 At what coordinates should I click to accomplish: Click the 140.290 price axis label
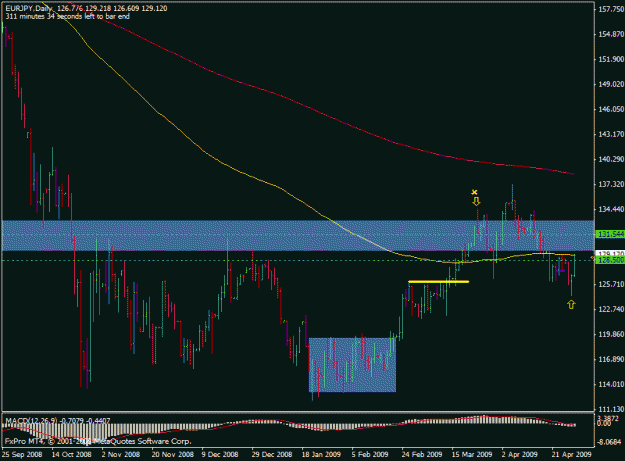tap(611, 159)
